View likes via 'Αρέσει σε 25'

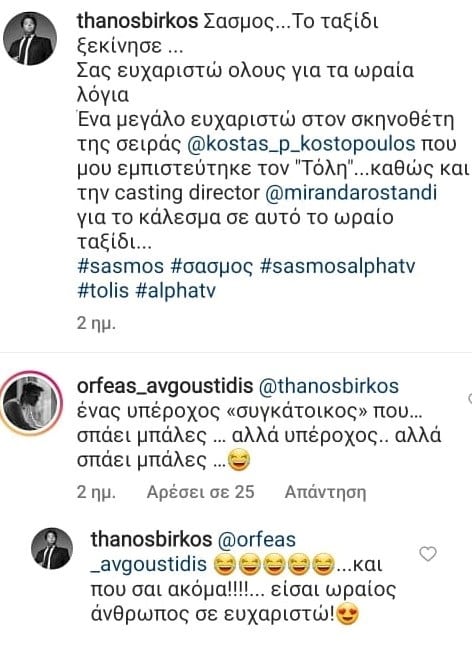[201, 492]
